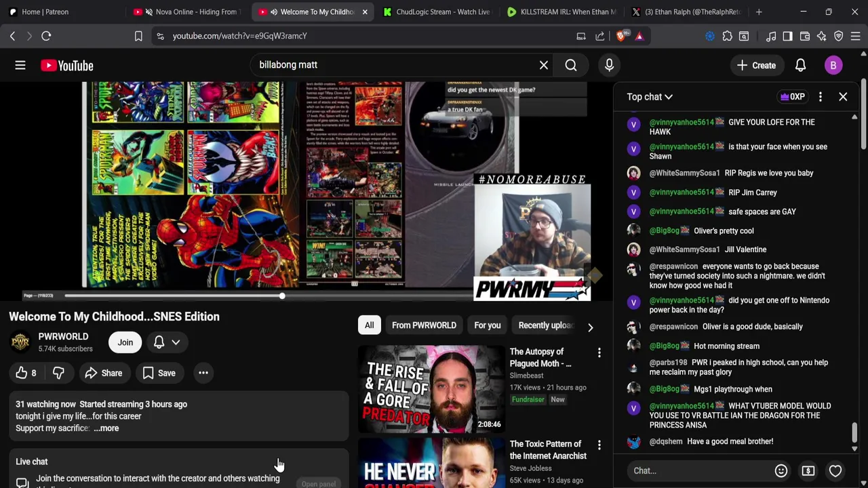868x488 pixels.
Task: Select the 'From PWRWORLD' chip
Action: (x=424, y=325)
